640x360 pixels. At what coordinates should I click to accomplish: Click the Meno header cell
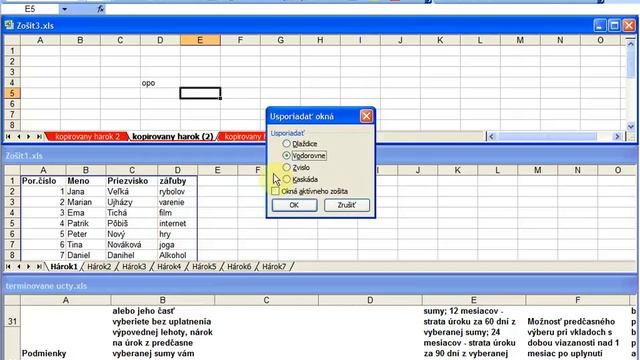[x=86, y=181]
